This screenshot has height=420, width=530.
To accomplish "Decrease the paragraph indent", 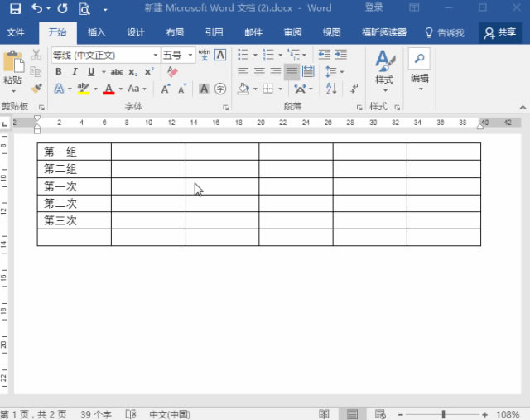I will coord(325,55).
